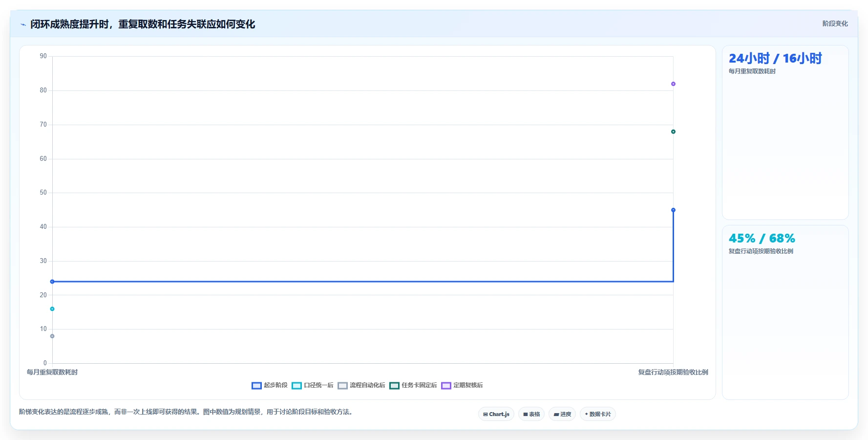The image size is (868, 440).
Task: Toggle the 起步阶段 legend series
Action: [x=270, y=385]
